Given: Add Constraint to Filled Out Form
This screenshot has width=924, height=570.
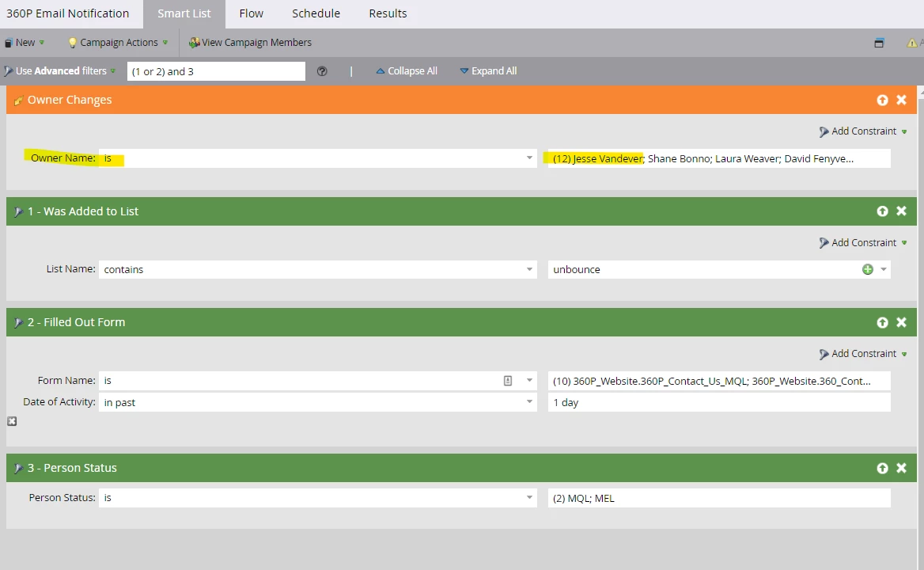Looking at the screenshot, I should click(863, 354).
